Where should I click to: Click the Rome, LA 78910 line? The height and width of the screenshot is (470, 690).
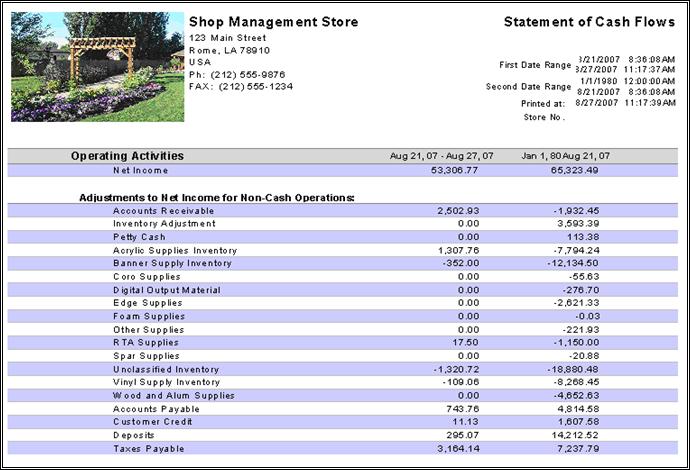[229, 50]
